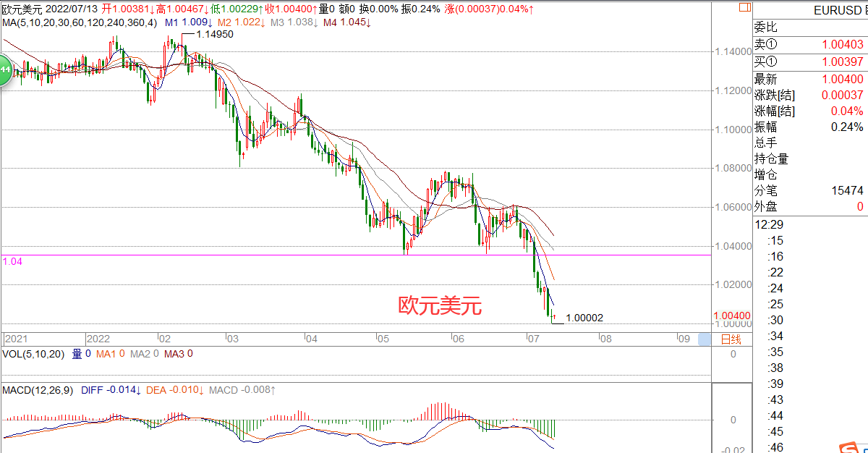This screenshot has width=868, height=453.
Task: Click the 12:29 tick time entry
Action: point(769,224)
